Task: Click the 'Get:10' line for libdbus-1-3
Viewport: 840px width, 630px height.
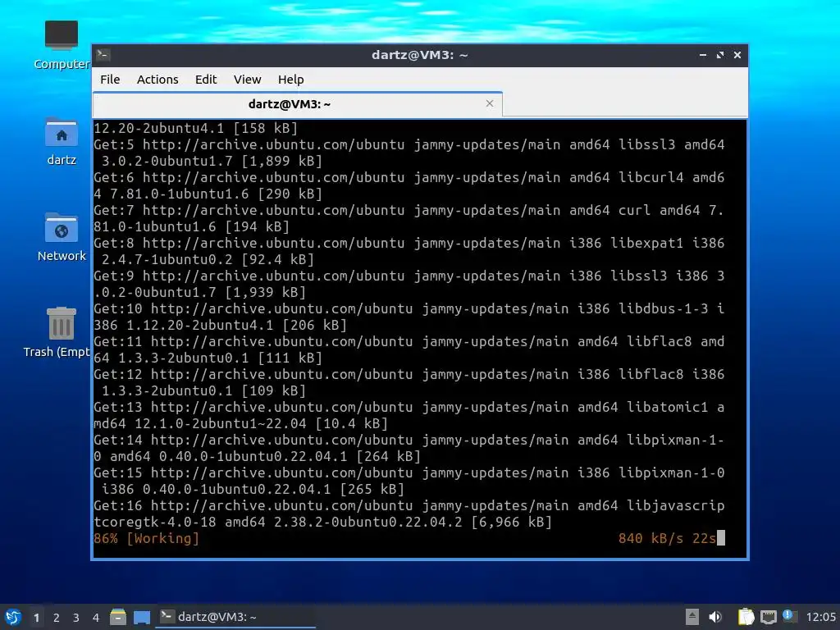Action: (x=409, y=317)
